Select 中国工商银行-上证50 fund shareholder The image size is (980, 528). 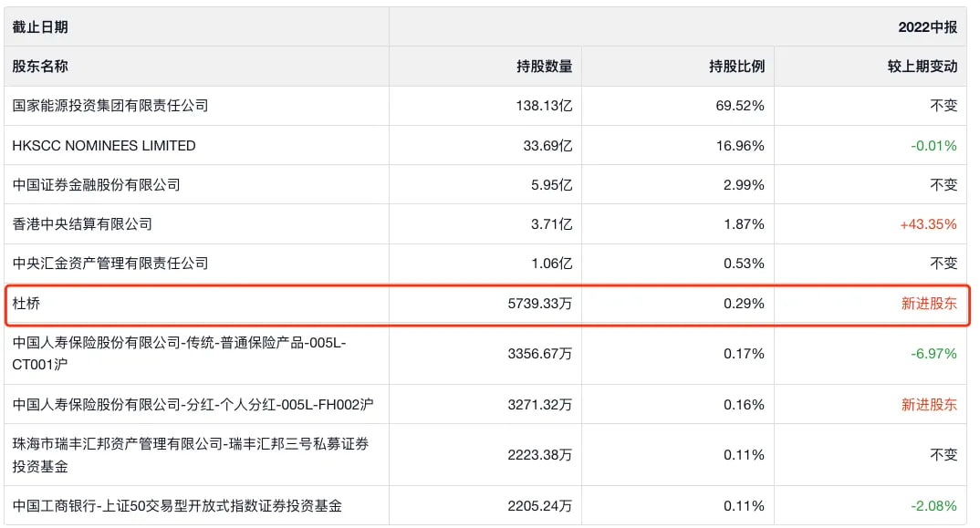pyautogui.click(x=177, y=506)
